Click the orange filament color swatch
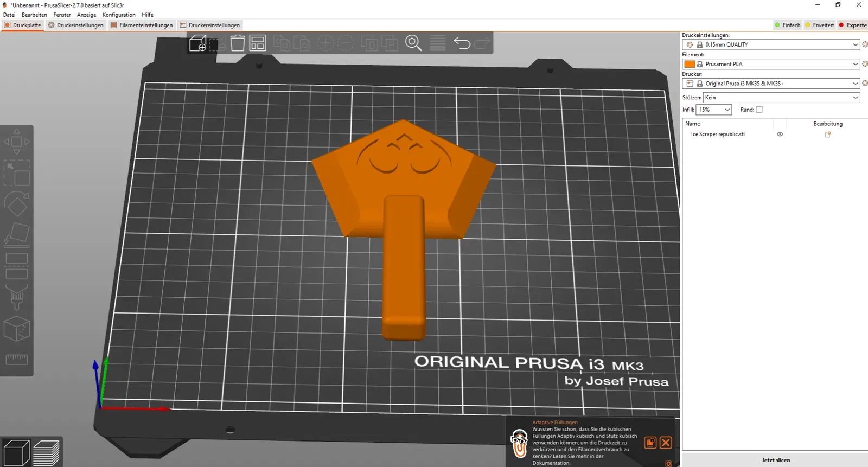Screen dimensions: 868x467 (x=690, y=64)
